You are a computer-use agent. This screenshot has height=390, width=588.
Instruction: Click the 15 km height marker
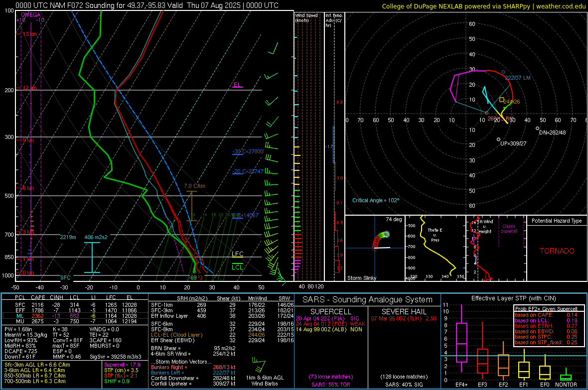29,34
